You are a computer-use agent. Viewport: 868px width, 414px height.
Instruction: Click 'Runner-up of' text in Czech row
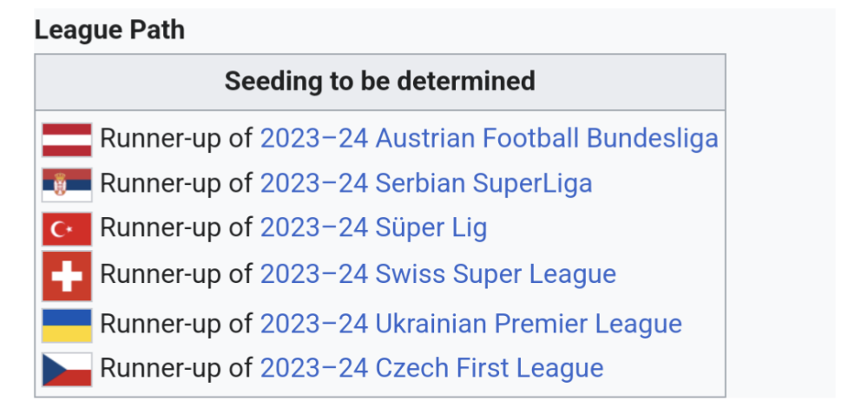(x=176, y=367)
